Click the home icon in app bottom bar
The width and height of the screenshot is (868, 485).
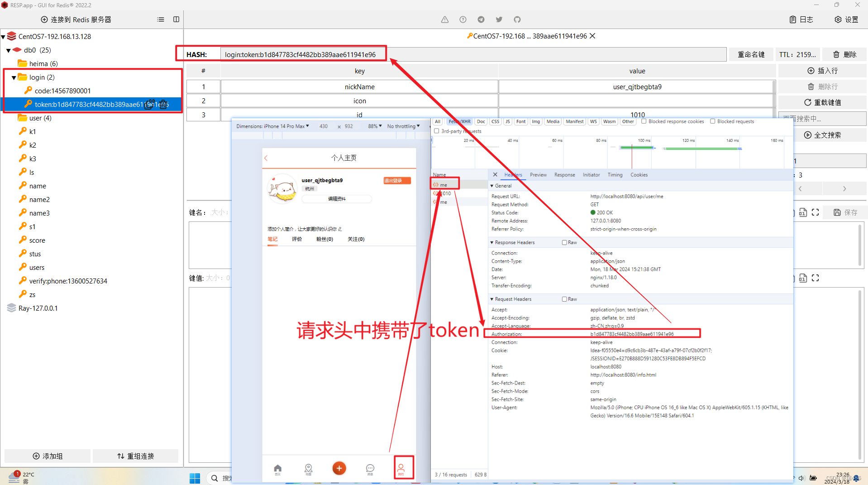pos(277,469)
